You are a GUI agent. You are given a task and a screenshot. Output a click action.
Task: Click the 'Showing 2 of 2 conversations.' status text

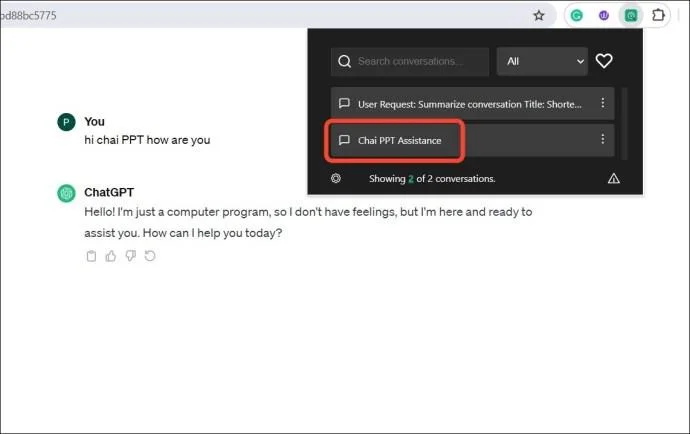point(432,179)
